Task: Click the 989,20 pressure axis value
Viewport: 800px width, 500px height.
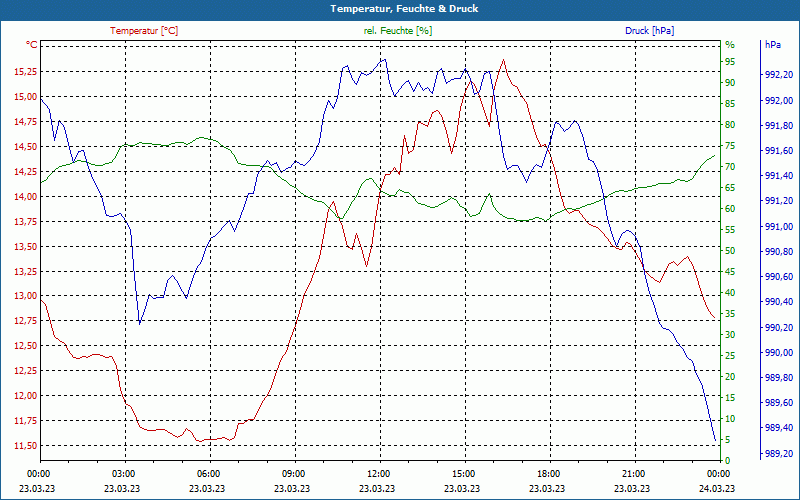Action: (x=779, y=453)
